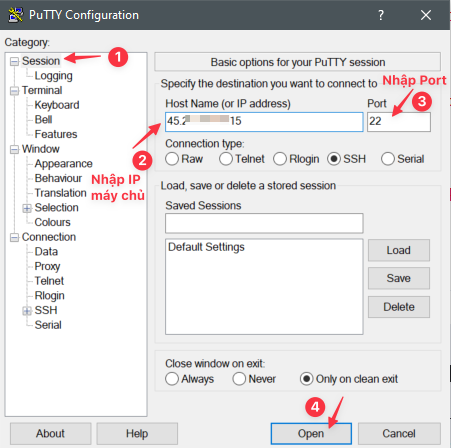Open the Connection category
The height and width of the screenshot is (448, 451).
coord(49,237)
